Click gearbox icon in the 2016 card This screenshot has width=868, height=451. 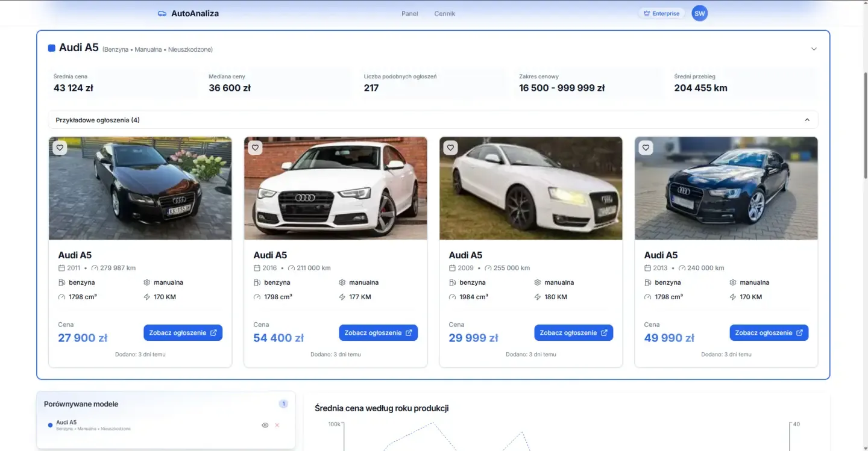[342, 282]
